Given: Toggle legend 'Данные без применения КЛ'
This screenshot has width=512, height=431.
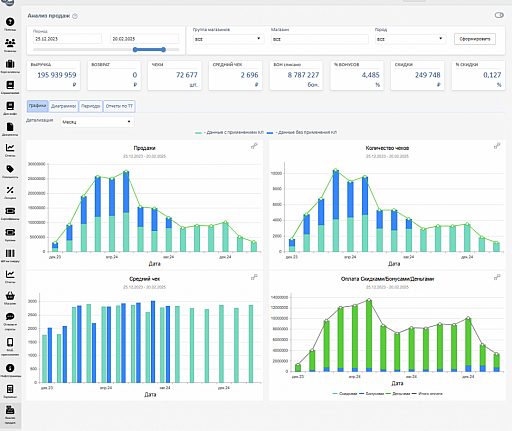Looking at the screenshot, I should pyautogui.click(x=302, y=132).
